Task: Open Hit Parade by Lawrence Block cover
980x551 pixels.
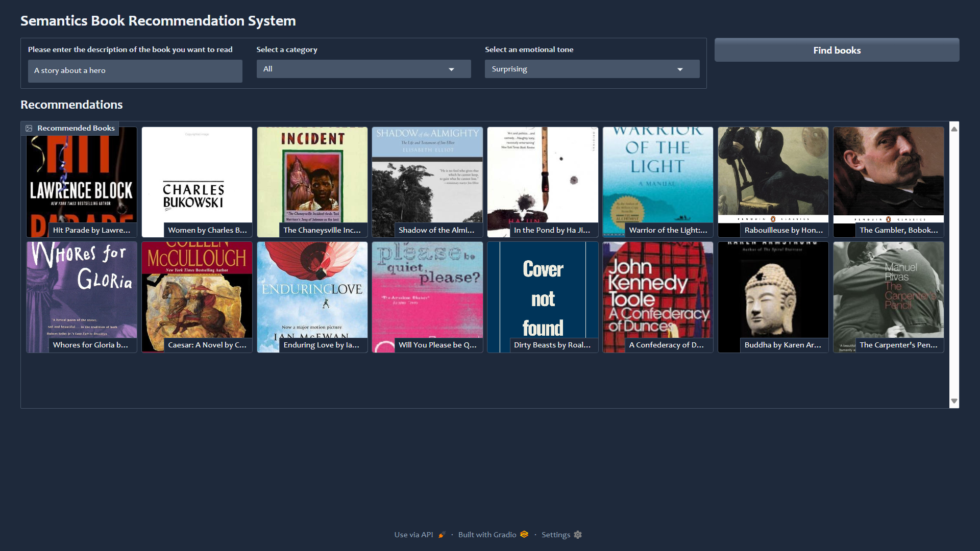Action: pos(82,182)
